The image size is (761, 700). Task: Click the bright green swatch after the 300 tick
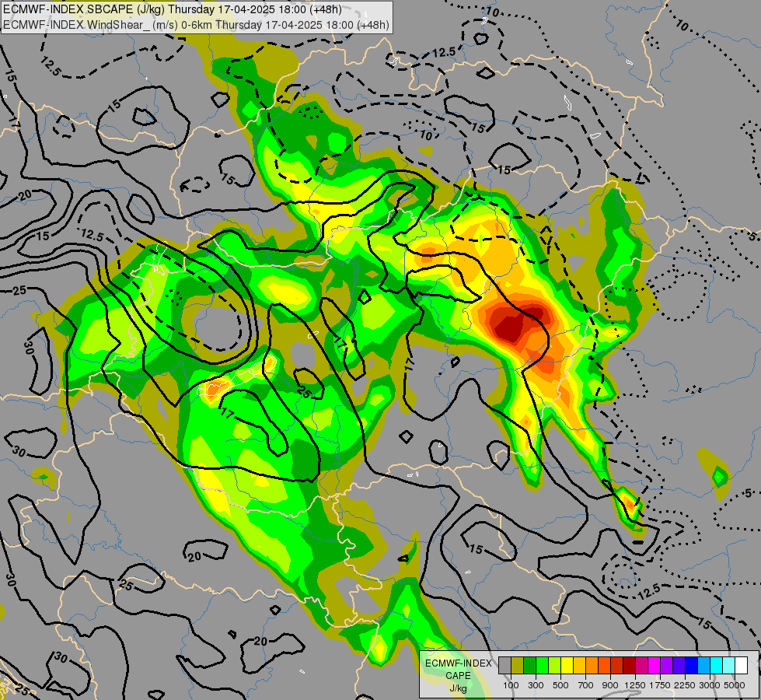coord(542,666)
